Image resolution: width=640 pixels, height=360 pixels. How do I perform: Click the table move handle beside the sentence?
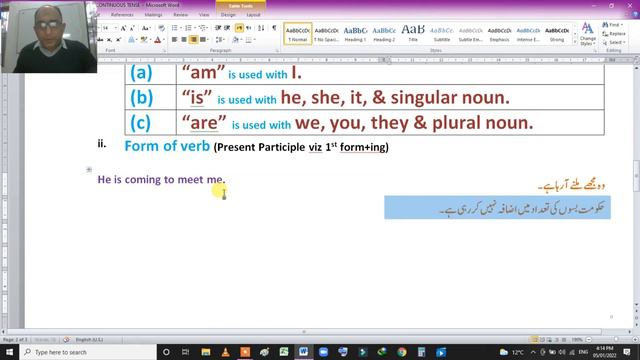[x=89, y=169]
